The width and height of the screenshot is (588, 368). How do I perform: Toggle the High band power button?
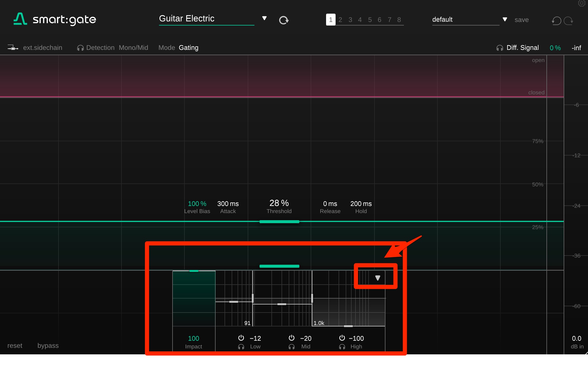tap(342, 338)
